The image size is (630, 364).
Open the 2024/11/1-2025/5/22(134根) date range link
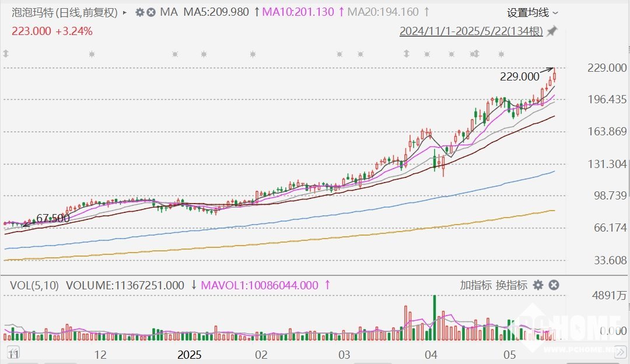[x=471, y=32]
